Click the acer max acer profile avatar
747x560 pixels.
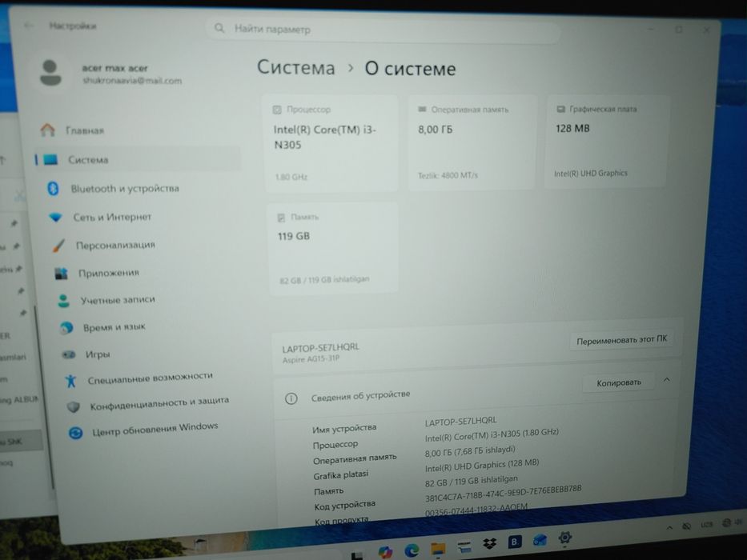pos(50,74)
